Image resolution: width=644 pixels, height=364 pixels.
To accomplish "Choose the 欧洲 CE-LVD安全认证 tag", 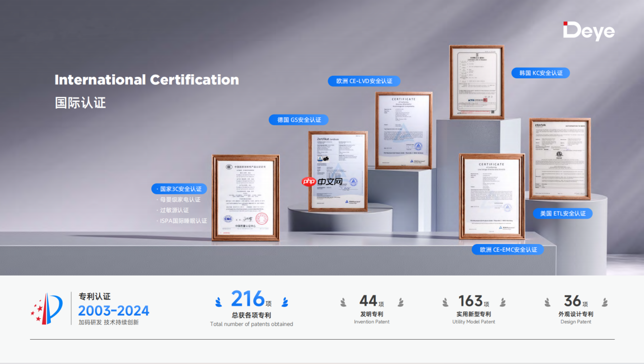I will coord(364,81).
